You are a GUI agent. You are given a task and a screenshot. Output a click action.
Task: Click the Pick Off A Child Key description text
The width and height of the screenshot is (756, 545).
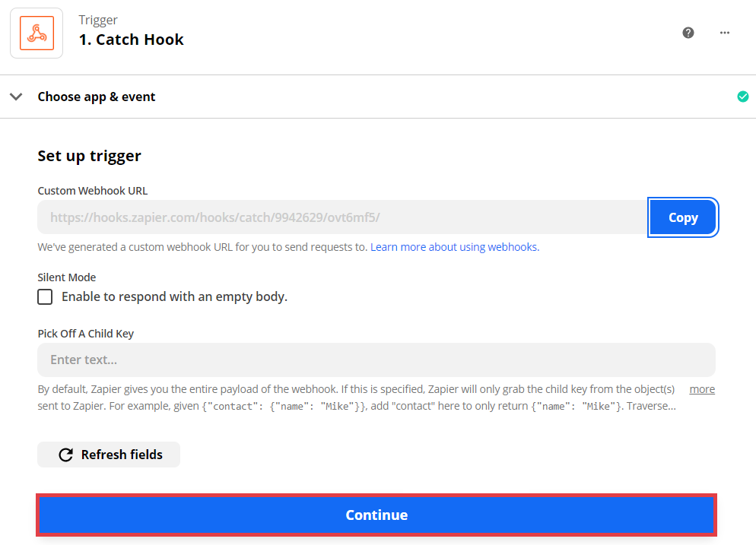tap(356, 398)
